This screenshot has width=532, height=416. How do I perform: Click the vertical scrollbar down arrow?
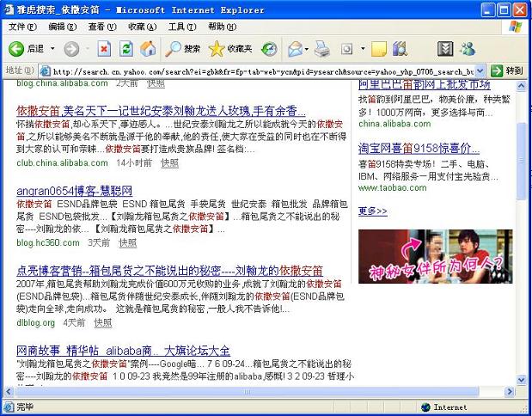521,380
